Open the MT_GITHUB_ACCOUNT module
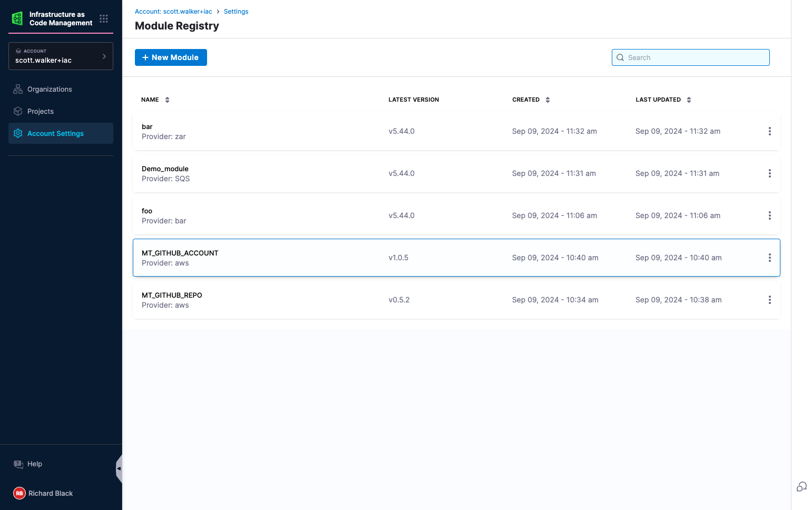The height and width of the screenshot is (510, 812). 456,258
